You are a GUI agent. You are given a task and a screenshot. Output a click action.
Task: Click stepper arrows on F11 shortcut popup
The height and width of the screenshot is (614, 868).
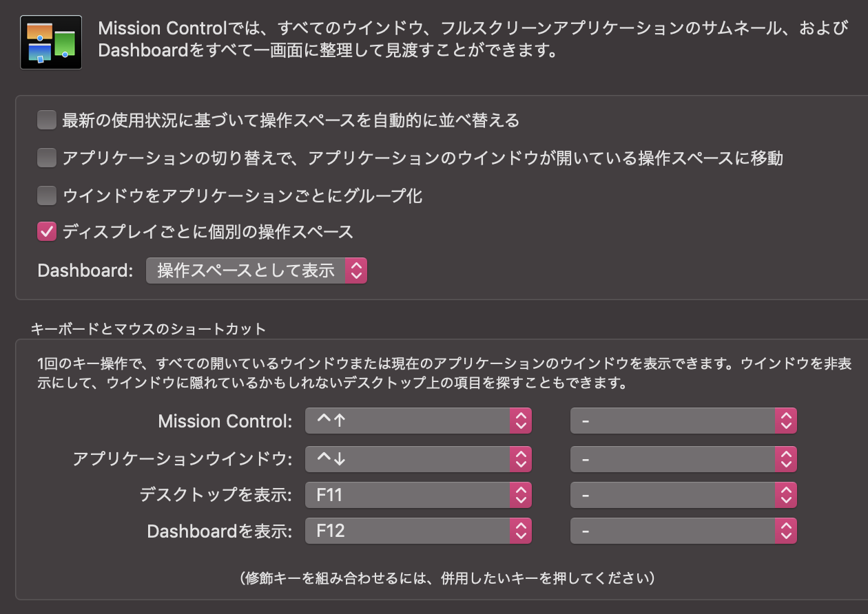point(521,494)
